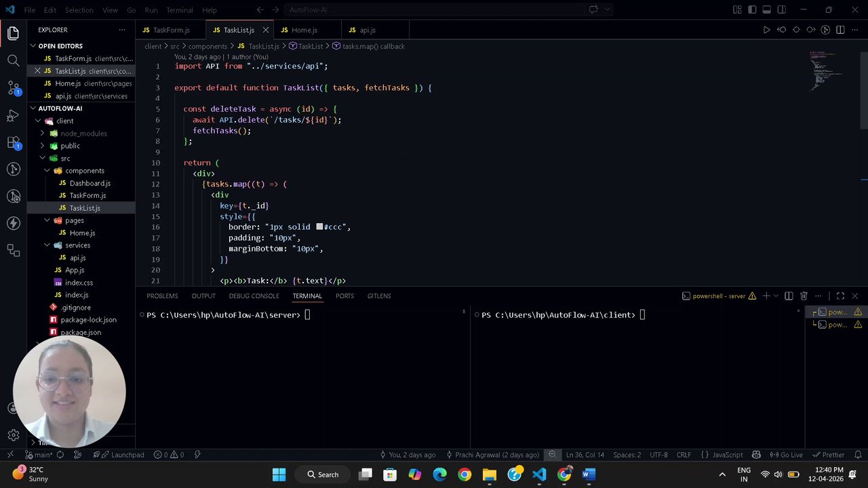Open the Run and Debug view
The image size is (868, 488).
[13, 115]
